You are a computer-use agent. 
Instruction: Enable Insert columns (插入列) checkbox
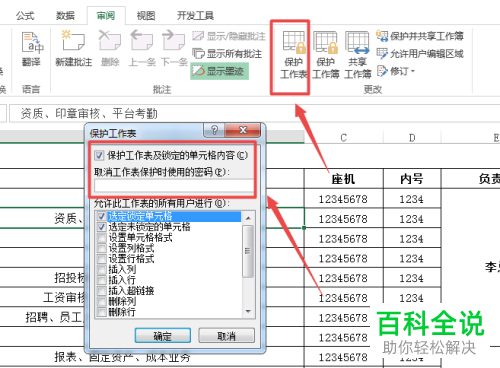(x=102, y=269)
